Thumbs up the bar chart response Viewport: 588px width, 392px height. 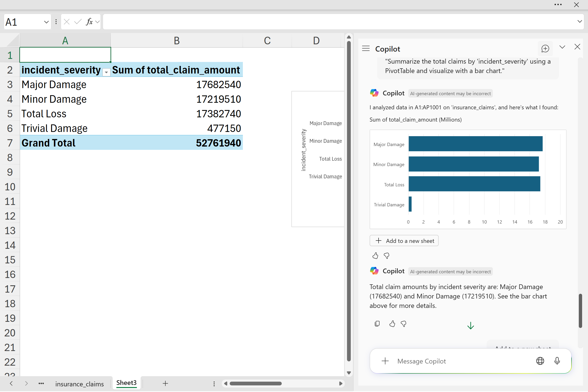pos(375,256)
